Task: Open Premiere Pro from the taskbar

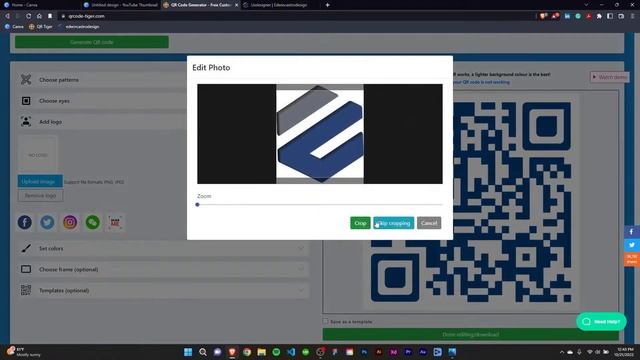Action: pyautogui.click(x=408, y=352)
